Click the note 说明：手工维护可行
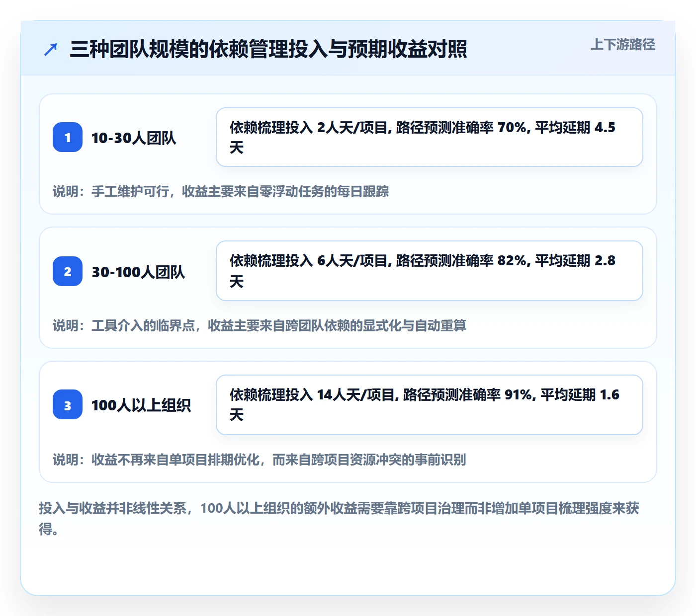696x616 pixels. coord(221,191)
